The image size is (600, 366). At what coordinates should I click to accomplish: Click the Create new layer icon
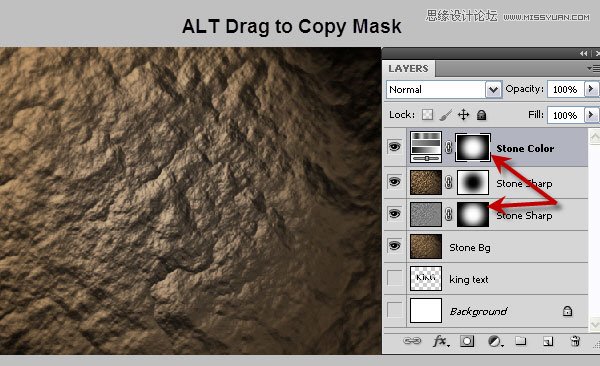[x=548, y=341]
